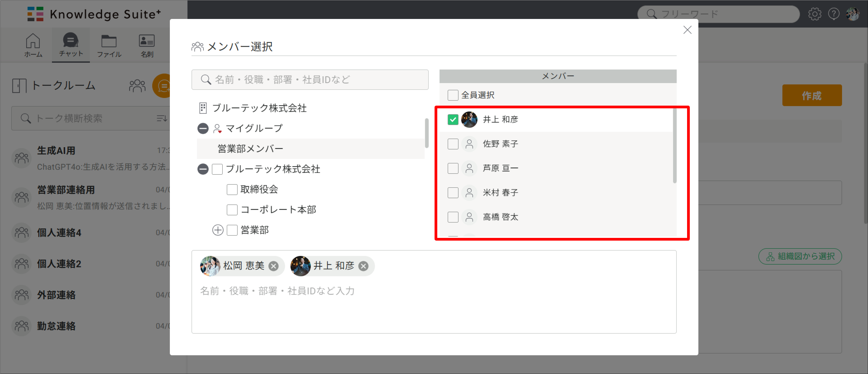Check the コーポレート本部 checkbox
Screen dimensions: 868x374
[x=232, y=210]
